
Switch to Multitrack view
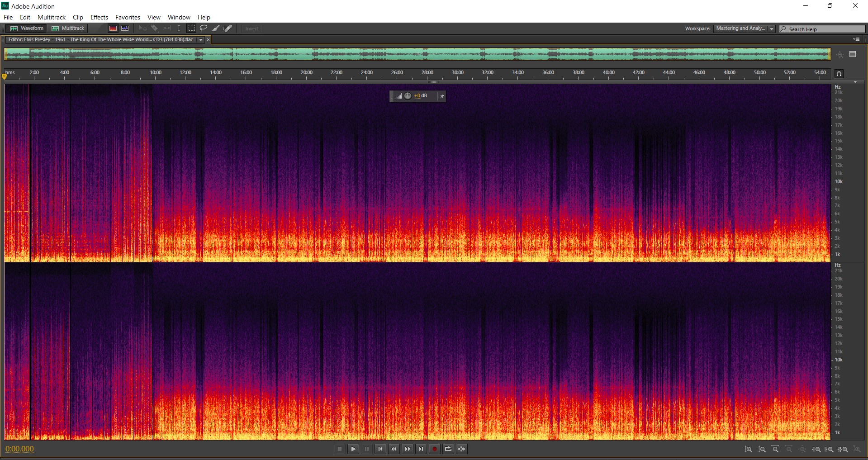68,28
